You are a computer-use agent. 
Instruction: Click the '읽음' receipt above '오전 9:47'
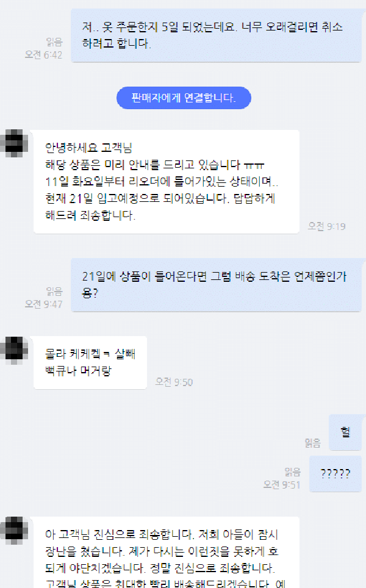54,292
